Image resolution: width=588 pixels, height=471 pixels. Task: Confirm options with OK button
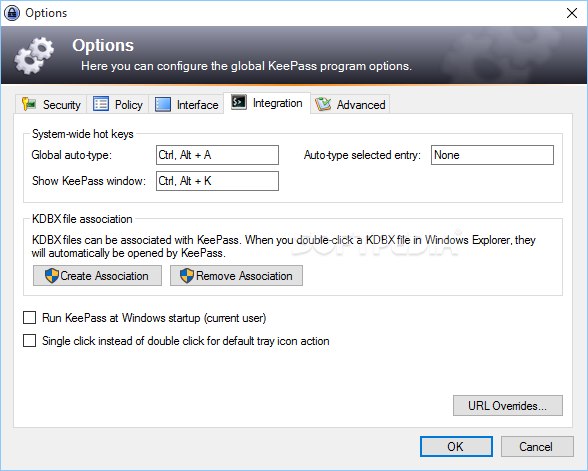[456, 446]
